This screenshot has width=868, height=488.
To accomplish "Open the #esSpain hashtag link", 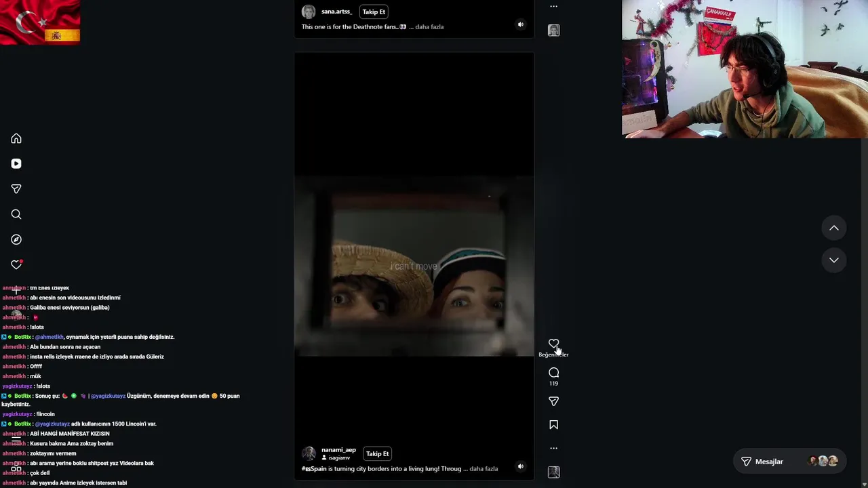I will tap(314, 469).
